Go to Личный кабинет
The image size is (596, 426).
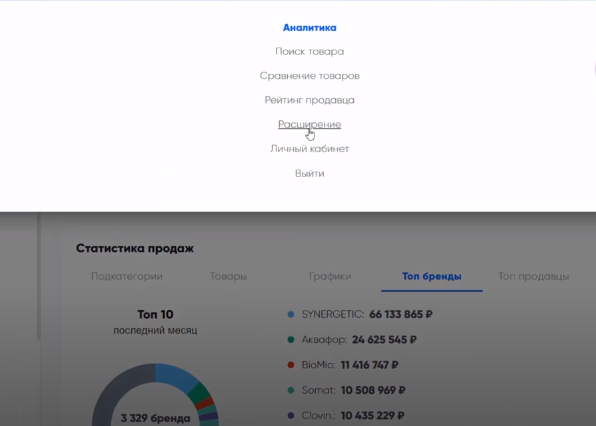coord(309,149)
